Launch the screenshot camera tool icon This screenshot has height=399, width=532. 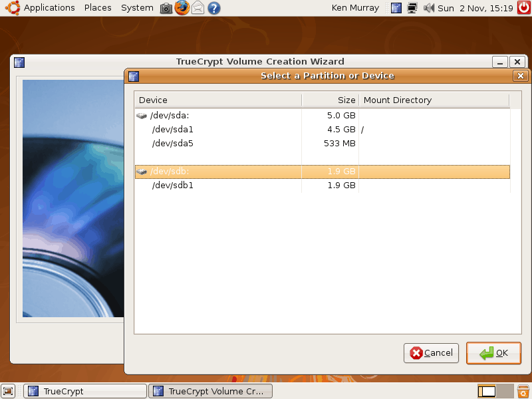pyautogui.click(x=166, y=8)
